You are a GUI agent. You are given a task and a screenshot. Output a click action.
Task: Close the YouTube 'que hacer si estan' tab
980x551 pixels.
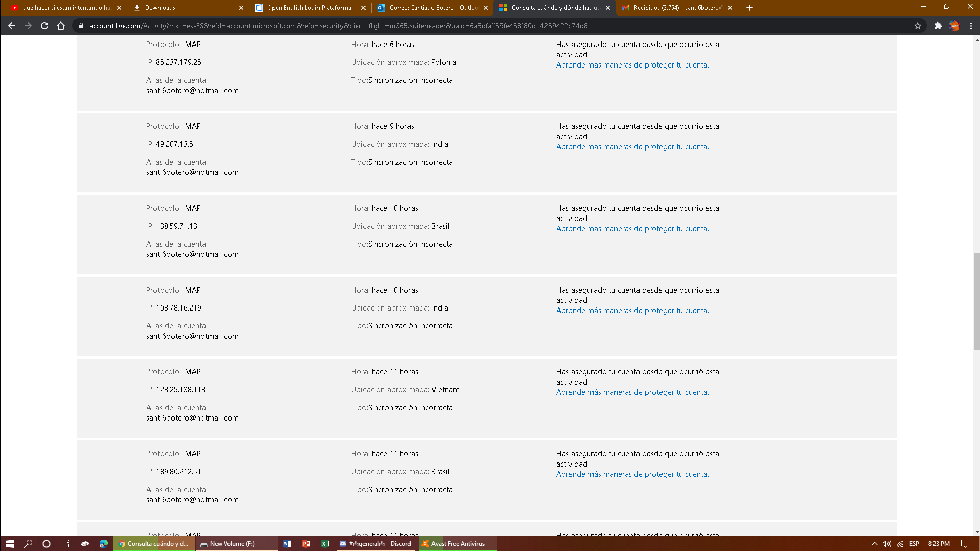[x=119, y=8]
